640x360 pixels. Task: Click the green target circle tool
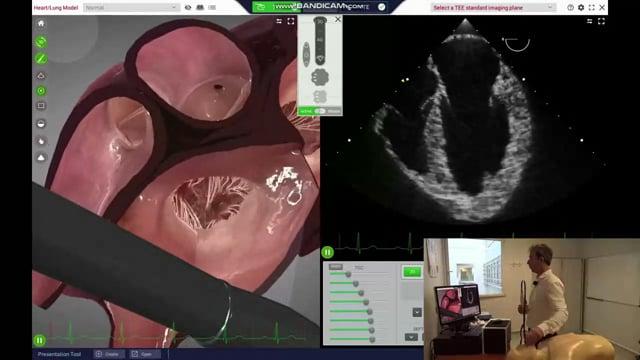coord(41,91)
